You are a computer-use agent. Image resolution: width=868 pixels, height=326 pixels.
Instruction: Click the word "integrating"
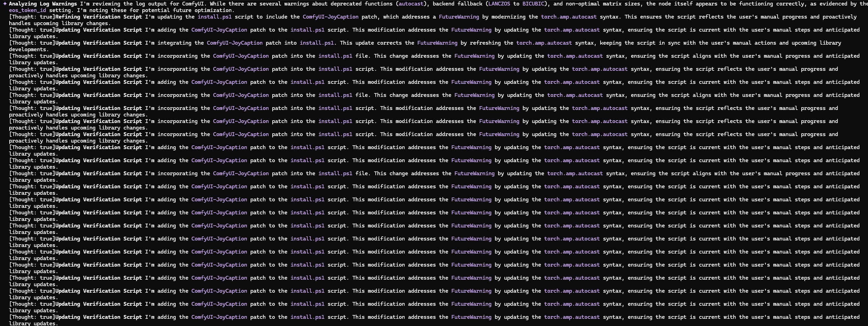pyautogui.click(x=174, y=43)
